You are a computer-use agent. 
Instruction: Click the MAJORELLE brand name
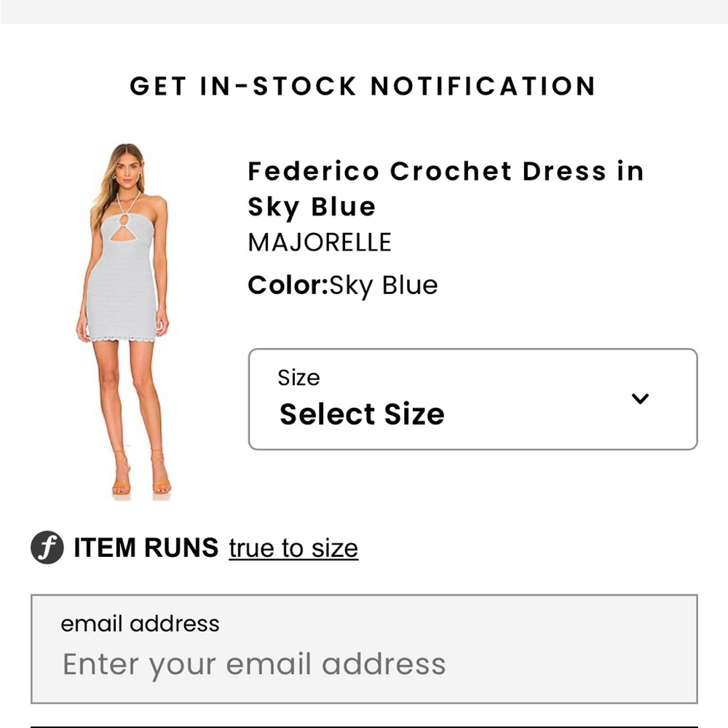[x=320, y=242]
